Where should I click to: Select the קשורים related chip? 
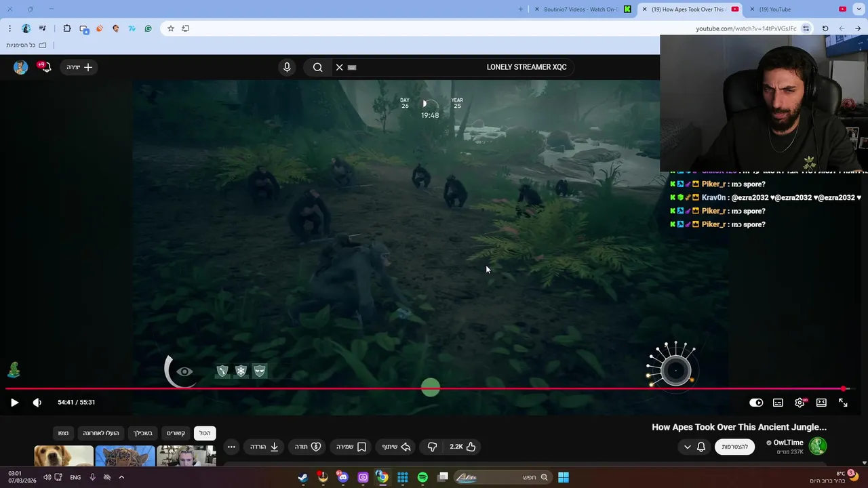tap(176, 433)
